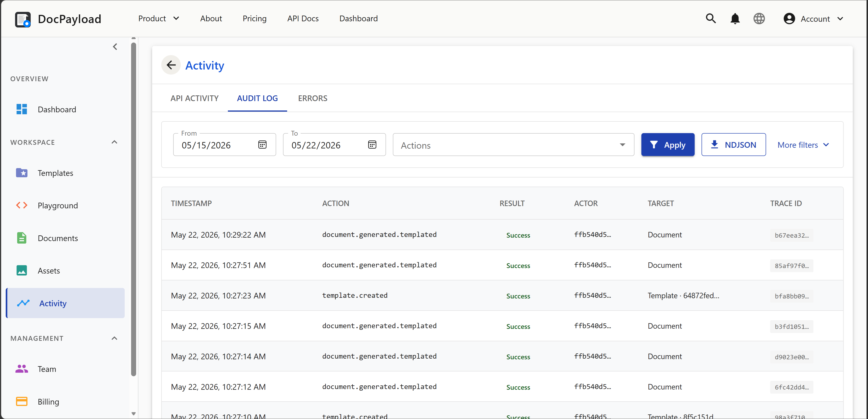Click the Team people icon
The width and height of the screenshot is (868, 419).
[x=22, y=369]
